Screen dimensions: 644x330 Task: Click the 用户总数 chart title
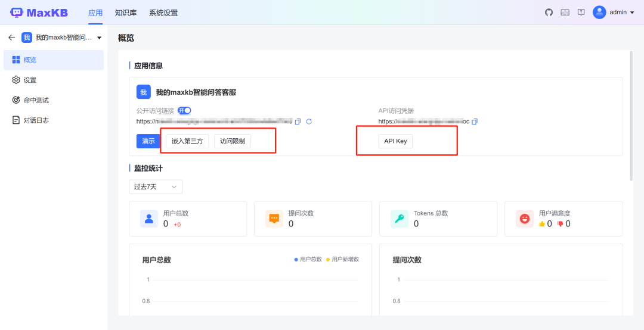click(x=156, y=260)
